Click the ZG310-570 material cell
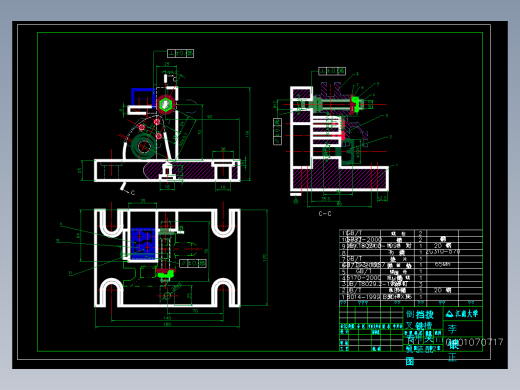The width and height of the screenshot is (520, 390). coord(442,252)
